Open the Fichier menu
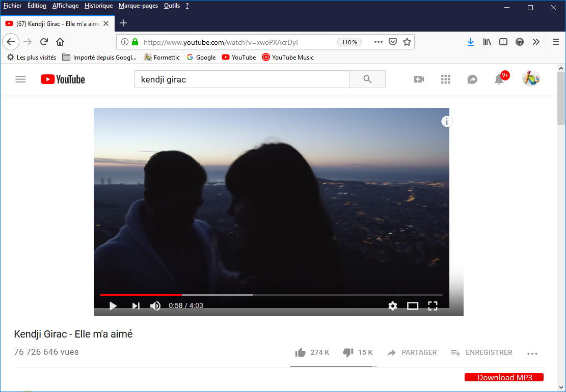 [x=13, y=6]
